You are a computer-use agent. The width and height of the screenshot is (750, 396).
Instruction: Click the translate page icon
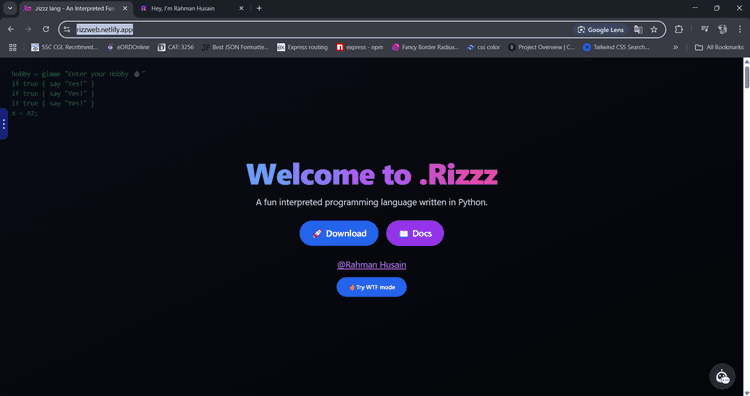638,30
